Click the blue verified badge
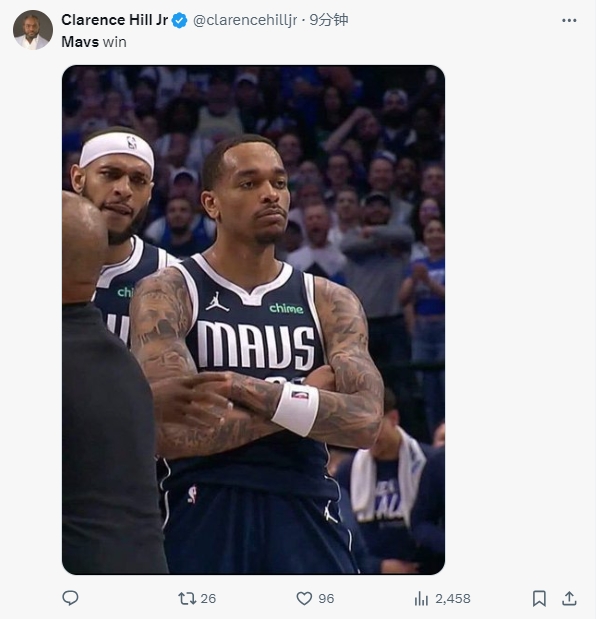The image size is (597, 619). (x=180, y=20)
